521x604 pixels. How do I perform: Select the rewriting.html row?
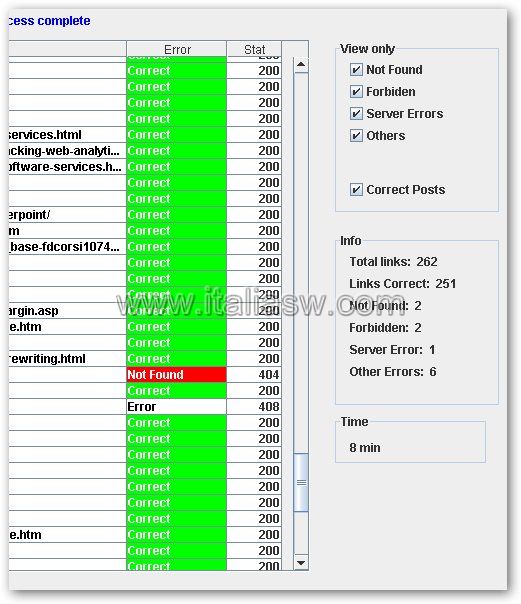pos(145,359)
